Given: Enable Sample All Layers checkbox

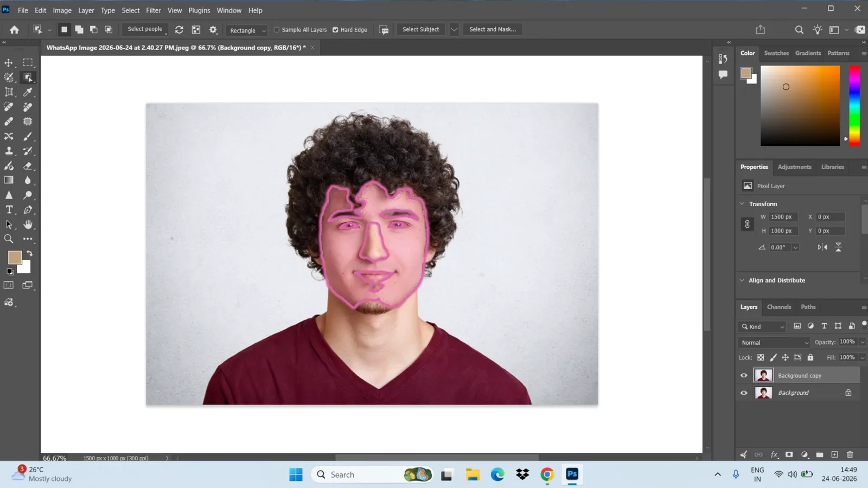Looking at the screenshot, I should point(277,30).
